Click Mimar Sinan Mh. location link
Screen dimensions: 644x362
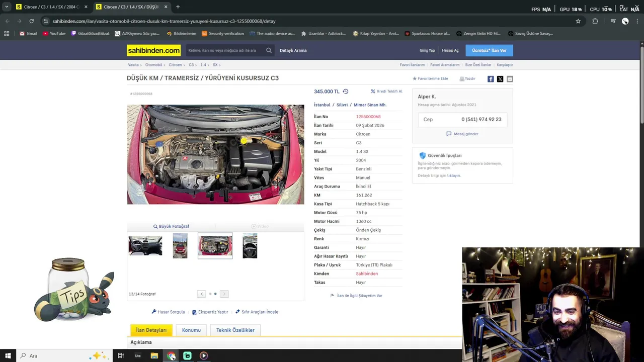(x=370, y=105)
